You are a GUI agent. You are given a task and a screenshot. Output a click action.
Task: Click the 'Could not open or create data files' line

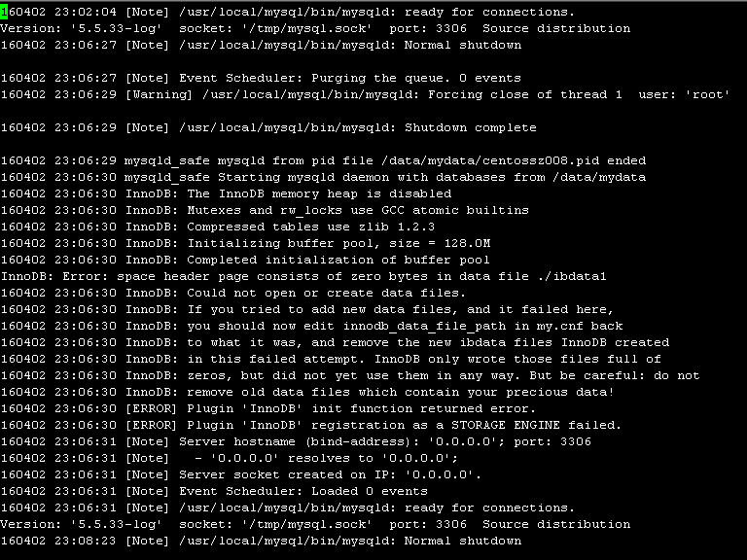pyautogui.click(x=233, y=293)
